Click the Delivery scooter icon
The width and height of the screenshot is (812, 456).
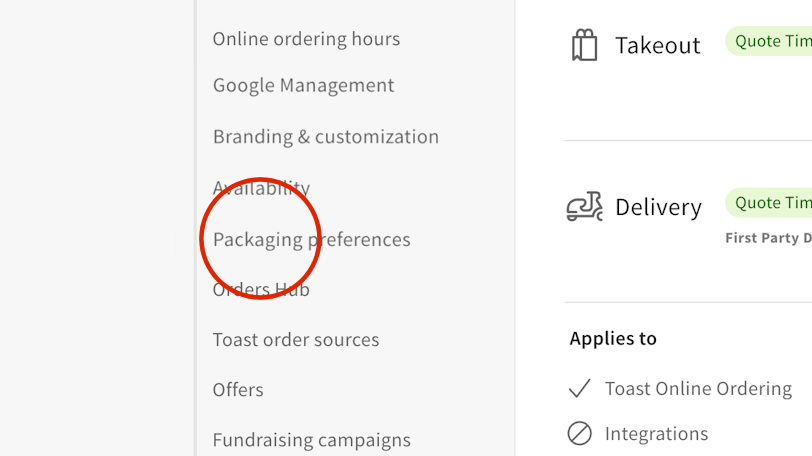pos(584,206)
